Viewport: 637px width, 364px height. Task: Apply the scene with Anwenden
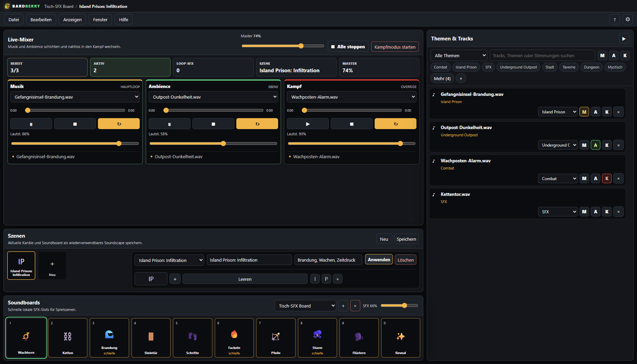(379, 260)
